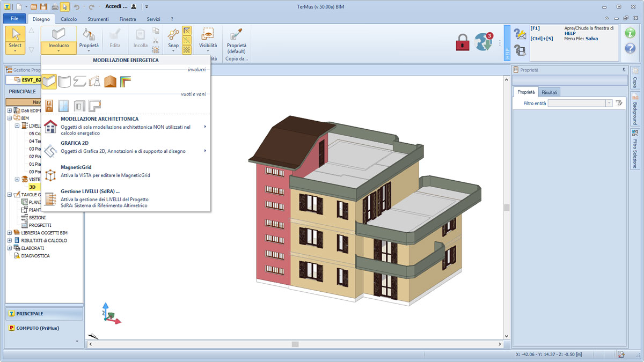The height and width of the screenshot is (362, 644).
Task: Open the Calcolo ribbon tab
Action: tap(69, 19)
